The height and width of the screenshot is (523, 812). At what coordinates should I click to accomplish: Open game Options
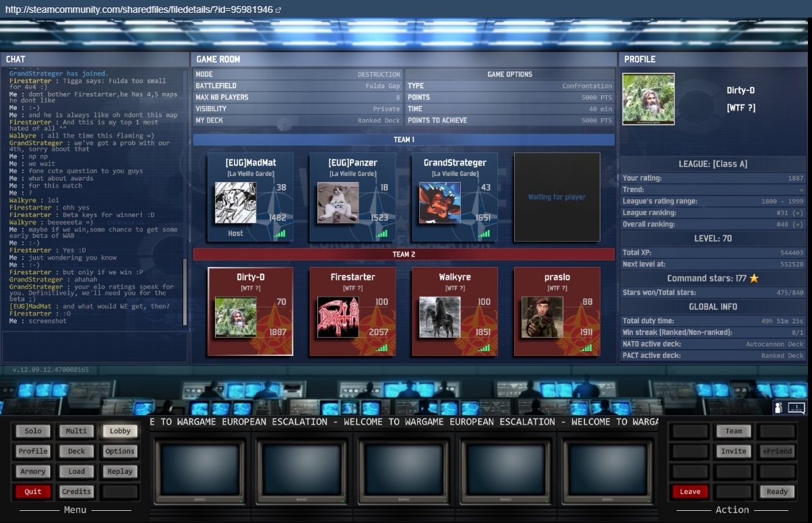click(x=120, y=452)
